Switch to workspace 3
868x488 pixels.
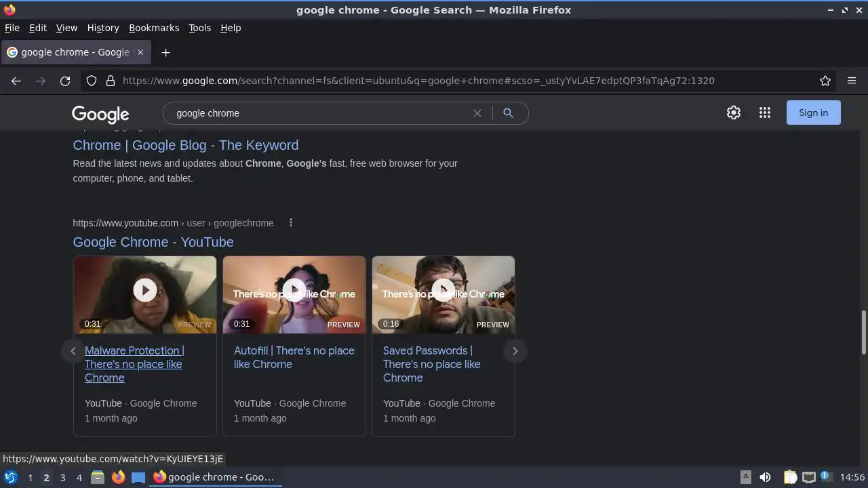tap(62, 477)
